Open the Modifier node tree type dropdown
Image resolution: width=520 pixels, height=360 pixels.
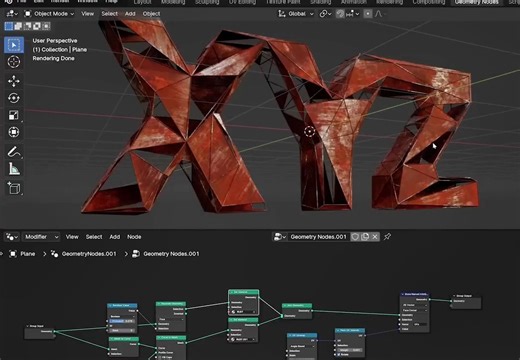[x=41, y=237]
